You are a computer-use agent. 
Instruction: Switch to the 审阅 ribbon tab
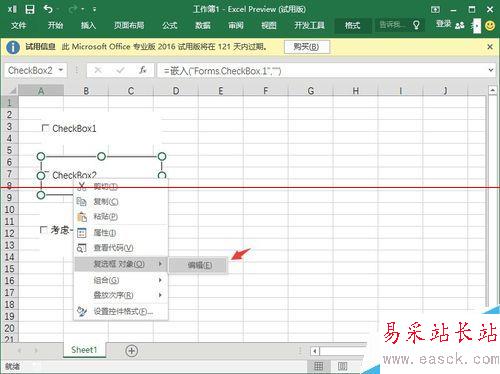click(236, 25)
